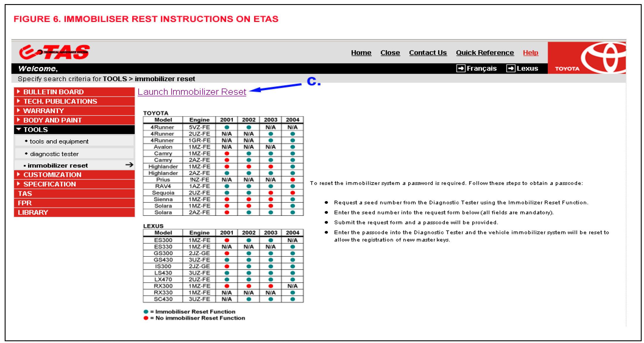Click the Français arrow icon
The width and height of the screenshot is (644, 343).
[x=460, y=68]
